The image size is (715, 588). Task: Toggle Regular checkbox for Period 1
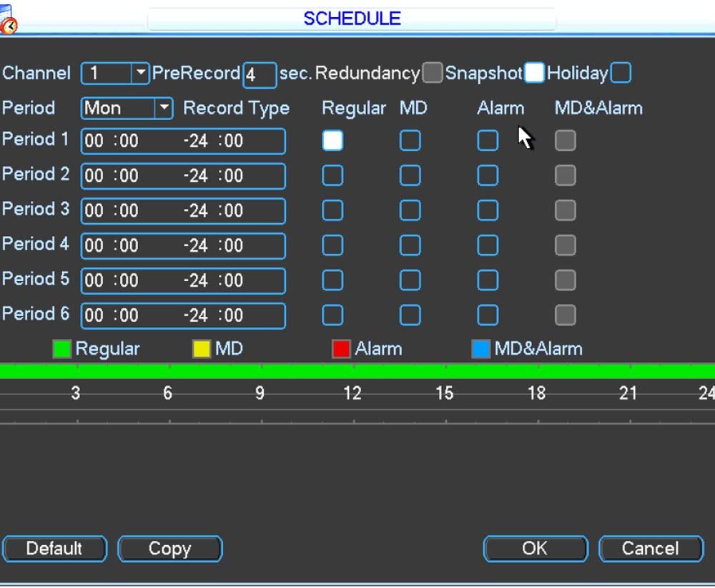332,140
